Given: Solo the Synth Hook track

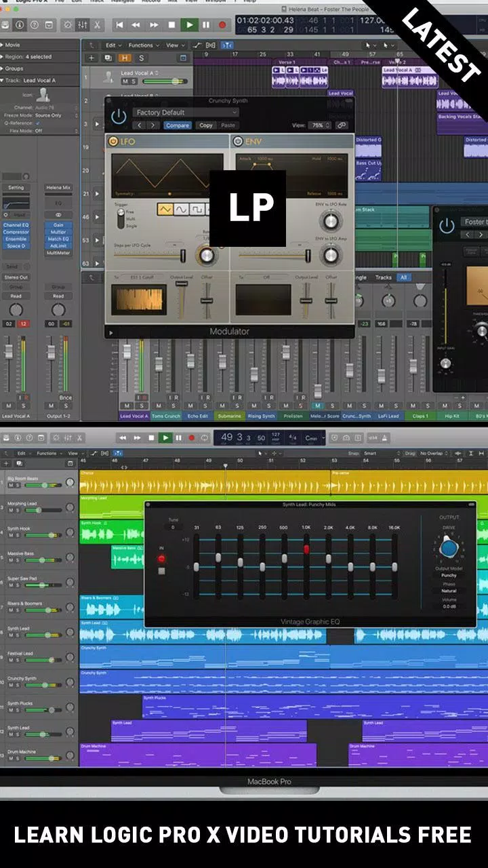Looking at the screenshot, I should (18, 536).
